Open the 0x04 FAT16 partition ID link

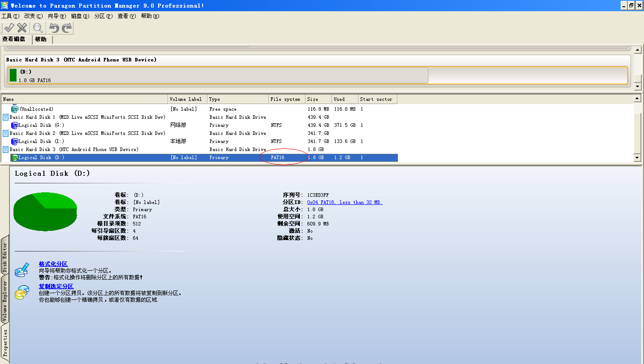click(345, 202)
